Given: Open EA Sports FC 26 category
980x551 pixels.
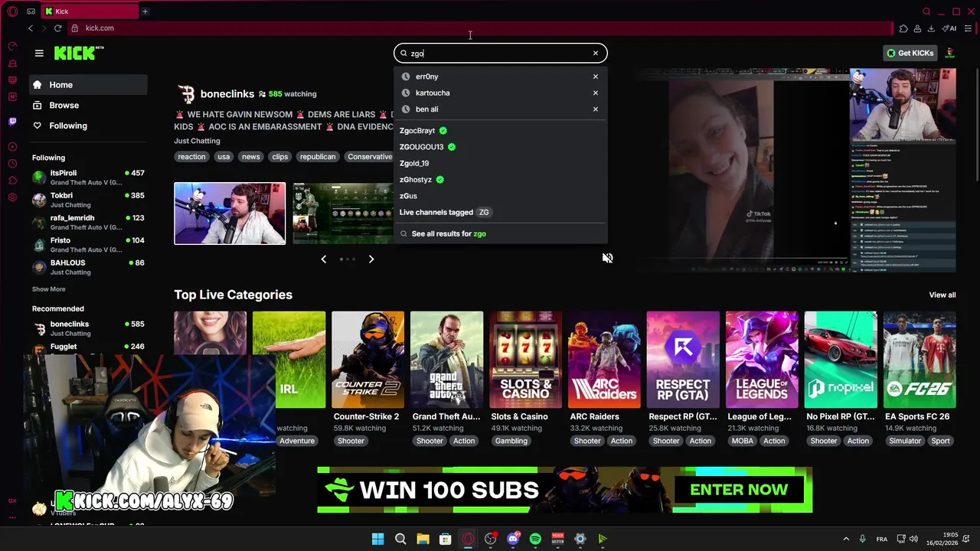Looking at the screenshot, I should tap(920, 360).
